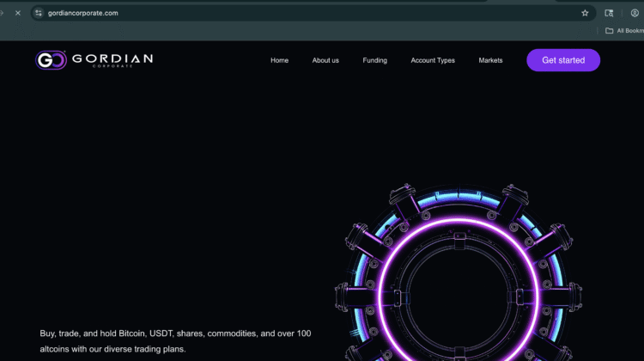Click the toolbar icon between star and profile

coord(609,13)
